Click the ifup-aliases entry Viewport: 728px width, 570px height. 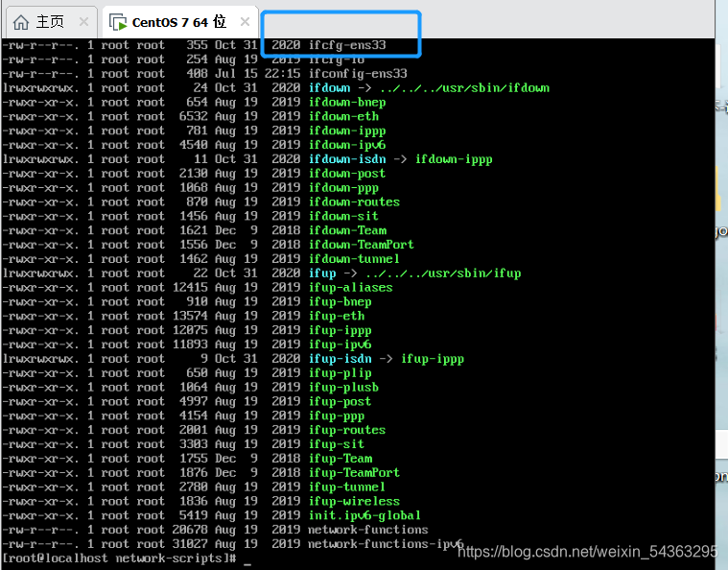point(350,288)
